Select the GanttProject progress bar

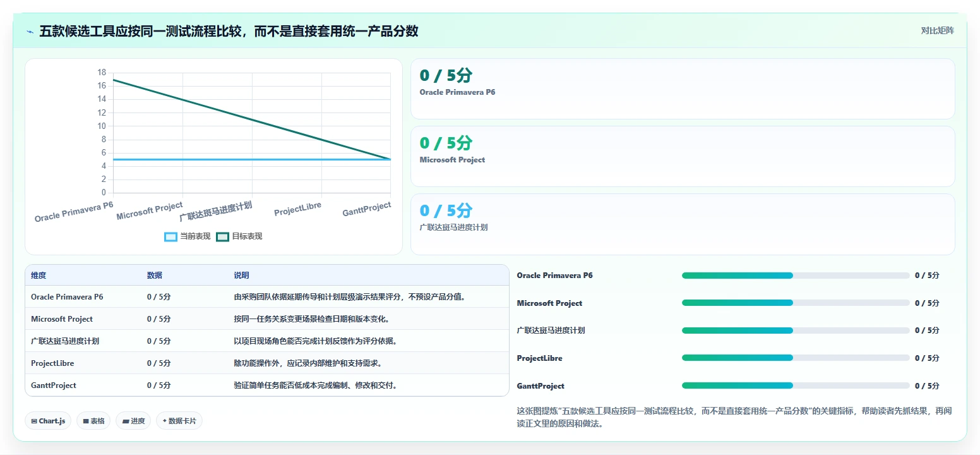click(796, 385)
